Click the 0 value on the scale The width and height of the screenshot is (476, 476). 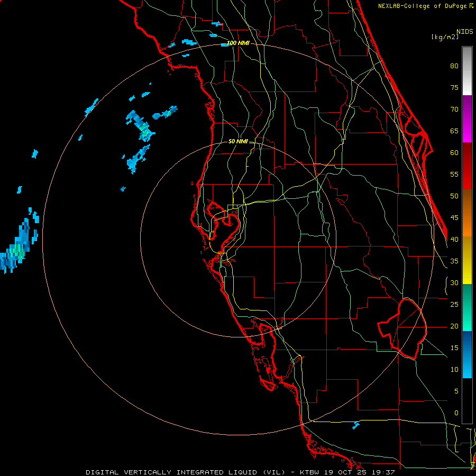[x=456, y=413]
